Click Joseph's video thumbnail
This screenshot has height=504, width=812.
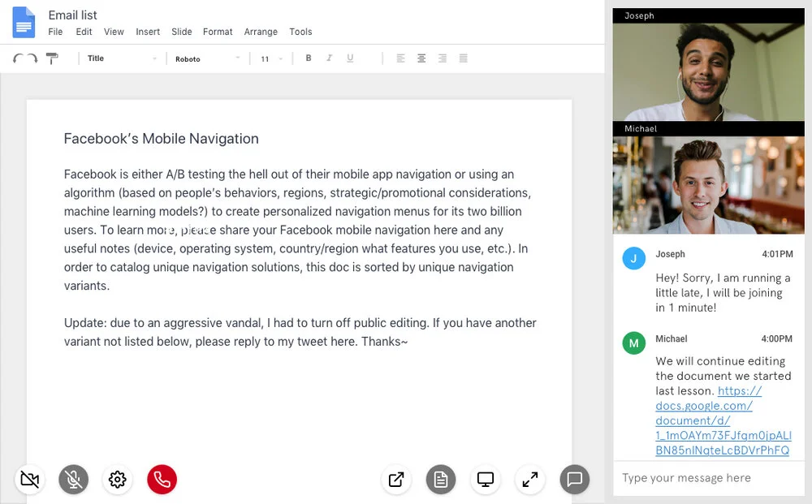(708, 71)
